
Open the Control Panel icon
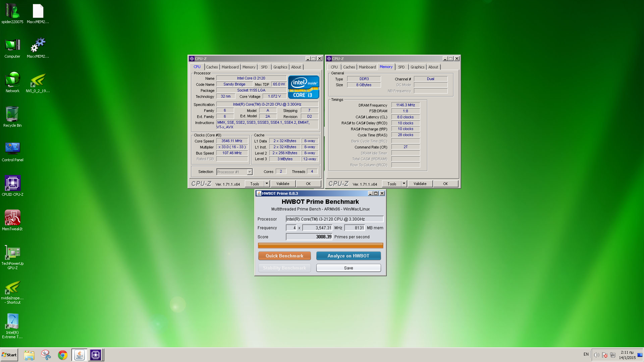point(12,152)
